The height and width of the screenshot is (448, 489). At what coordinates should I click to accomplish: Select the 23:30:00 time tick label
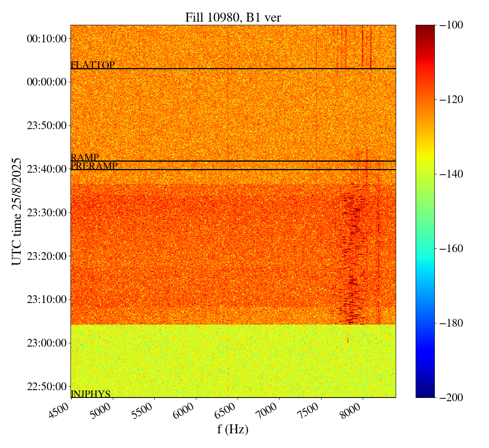tap(46, 212)
